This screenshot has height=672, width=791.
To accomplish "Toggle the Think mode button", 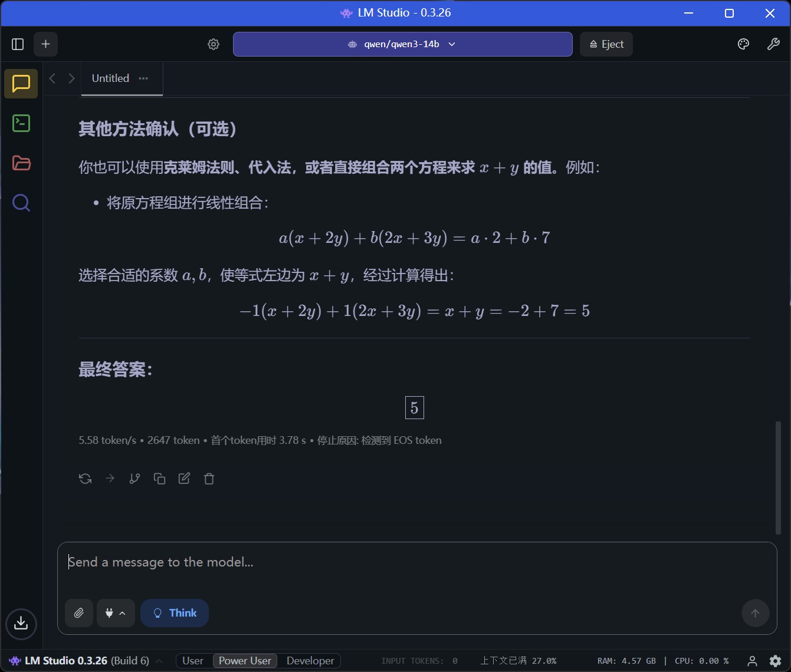I will coord(175,613).
